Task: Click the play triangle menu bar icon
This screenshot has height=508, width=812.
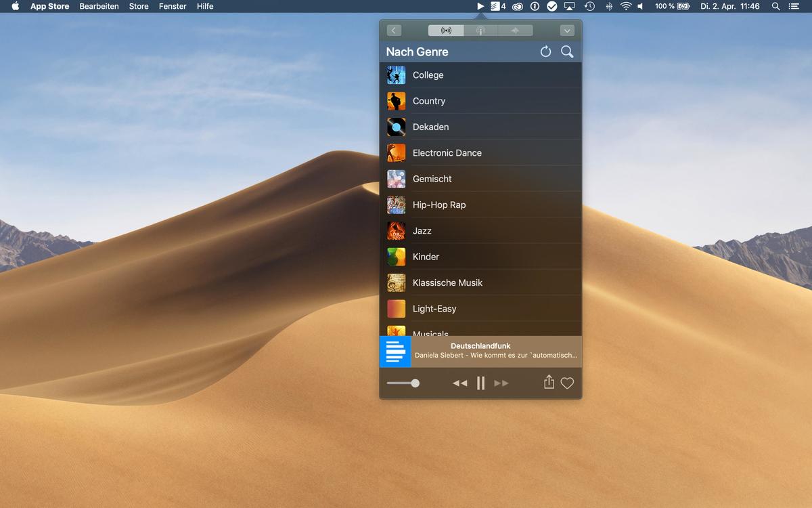Action: (480, 6)
